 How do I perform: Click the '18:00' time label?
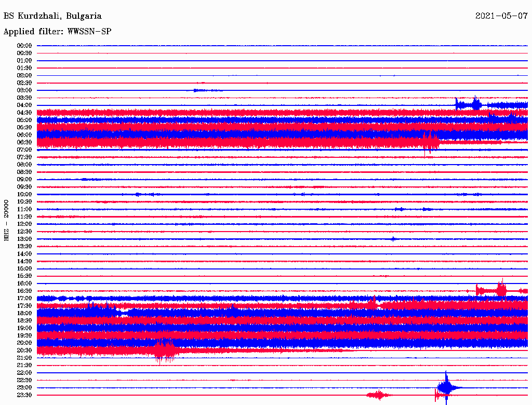(x=24, y=314)
